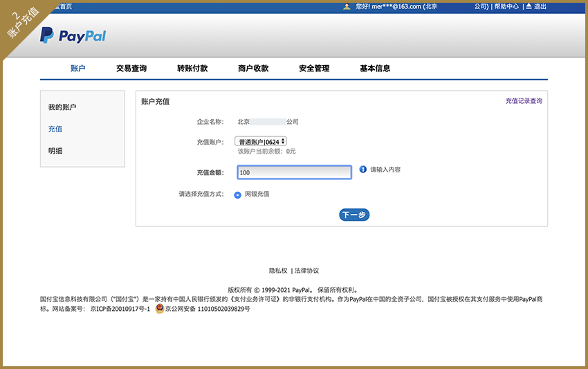588x369 pixels.
Task: Open the 基本信息 tab
Action: 375,68
